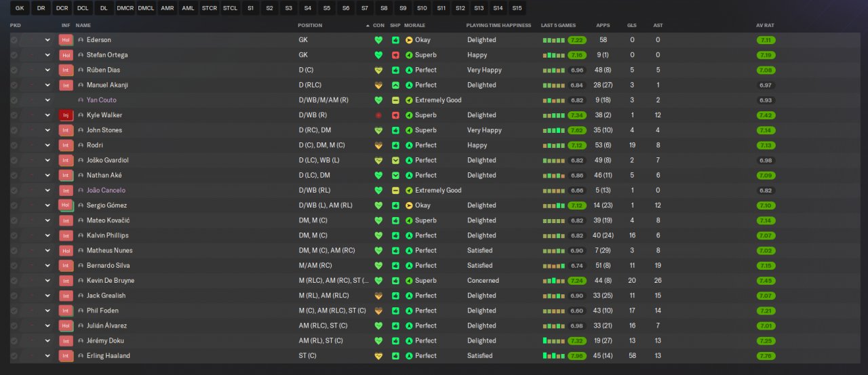This screenshot has width=868, height=375.
Task: Click Kevin De Bruyne's 7.45 average rating
Action: [766, 281]
